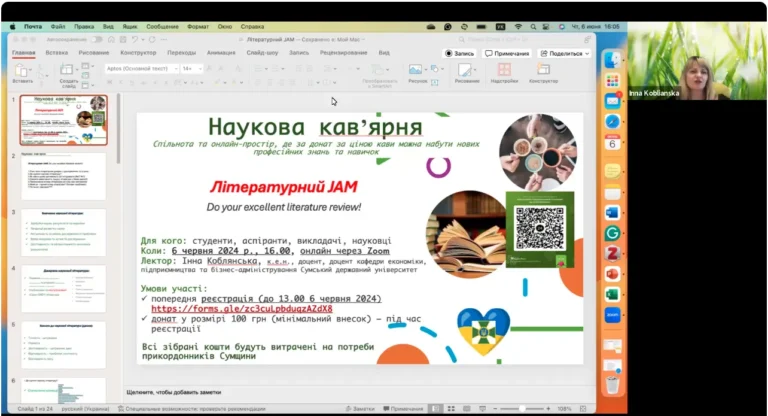Adjust the zoom slider in status bar
This screenshot has width=768, height=416.
click(x=522, y=408)
